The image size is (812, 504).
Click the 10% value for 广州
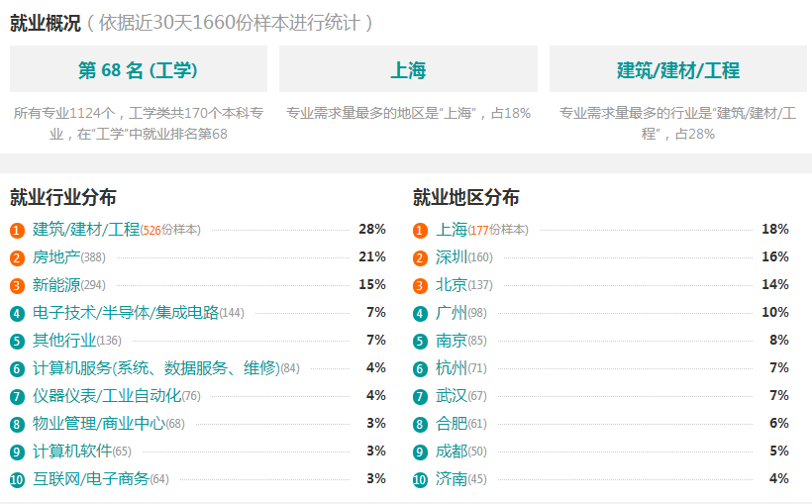point(775,312)
